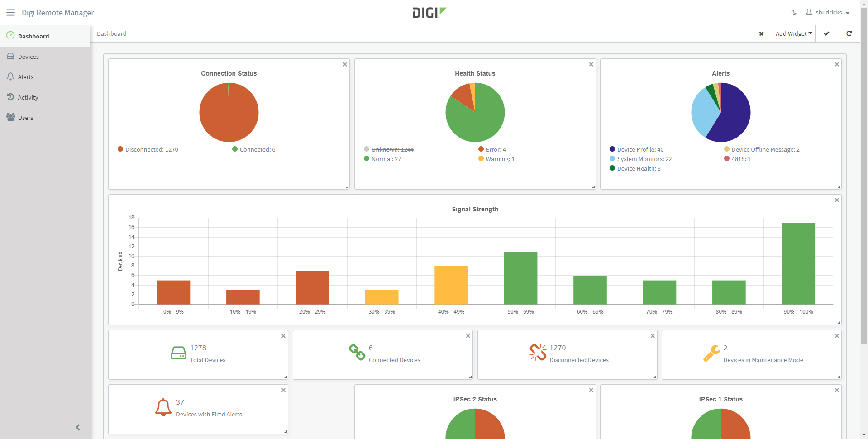The height and width of the screenshot is (439, 868).
Task: Save dashboard layout with the checkmark
Action: (826, 33)
